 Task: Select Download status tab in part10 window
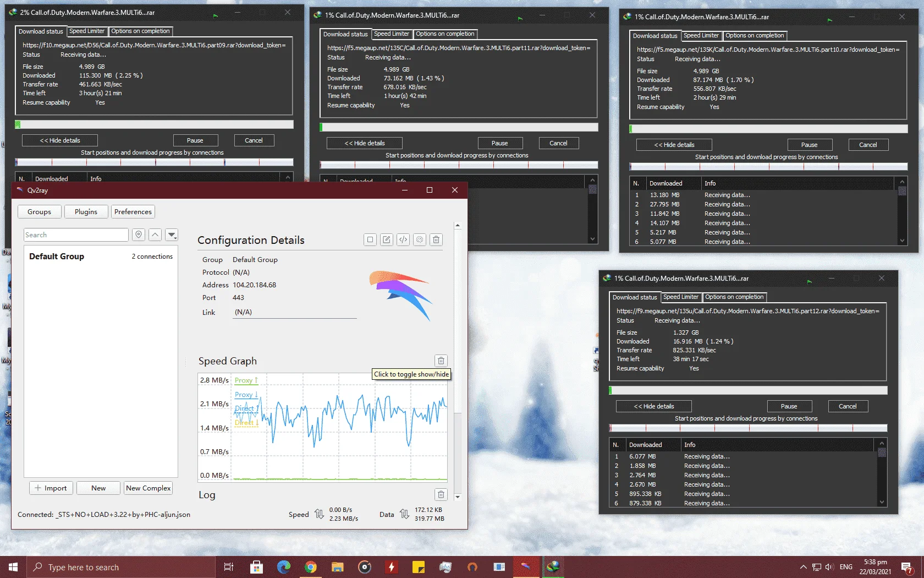coord(655,36)
